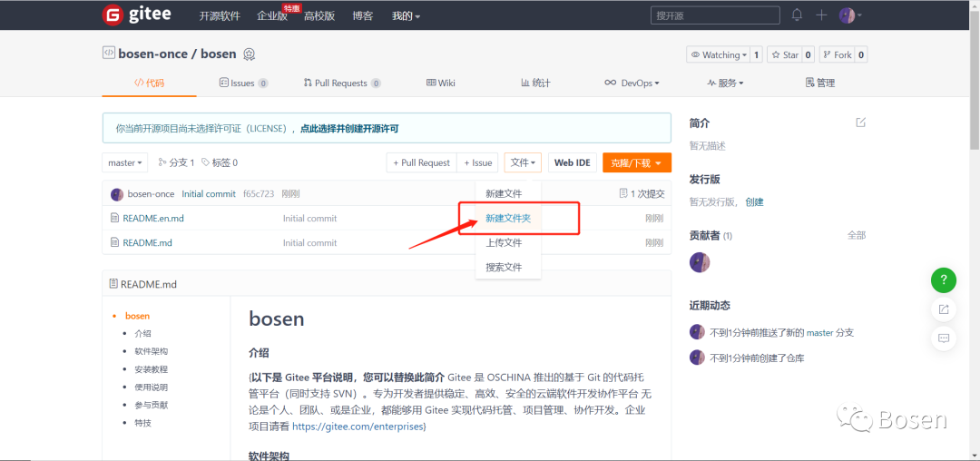Image resolution: width=980 pixels, height=461 pixels.
Task: Click 高校版 in top navigation
Action: pos(319,16)
